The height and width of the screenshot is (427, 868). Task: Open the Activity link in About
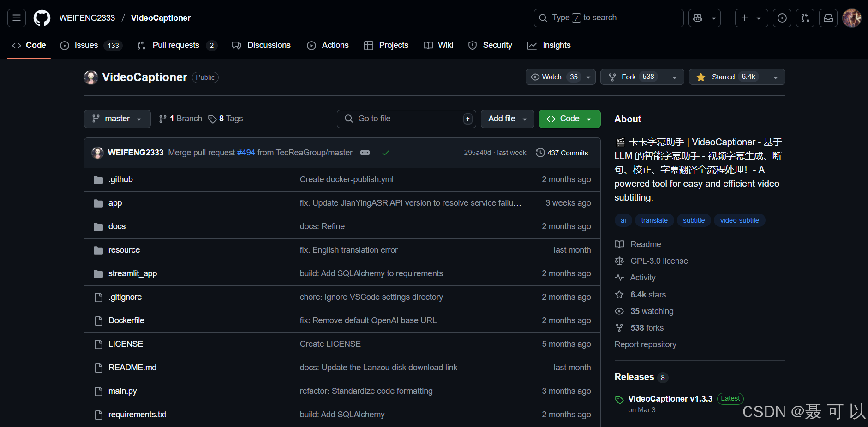(635, 278)
